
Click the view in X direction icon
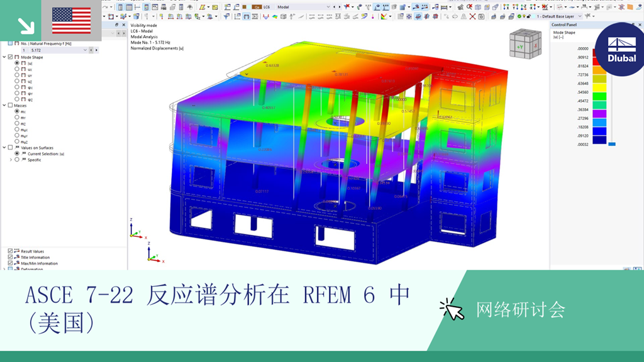click(506, 7)
